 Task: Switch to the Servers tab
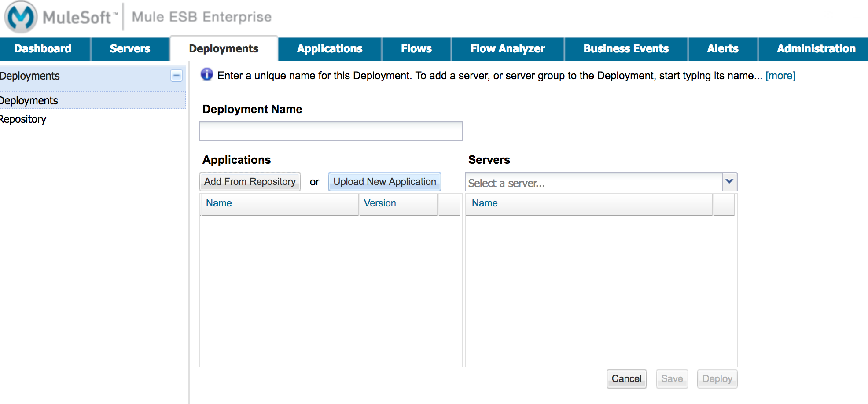pos(130,49)
